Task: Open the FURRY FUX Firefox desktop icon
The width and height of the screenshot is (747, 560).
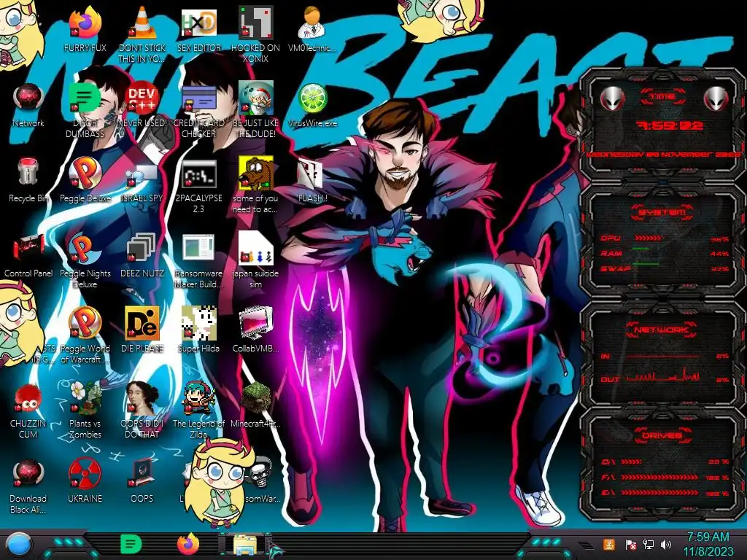Action: click(x=85, y=23)
